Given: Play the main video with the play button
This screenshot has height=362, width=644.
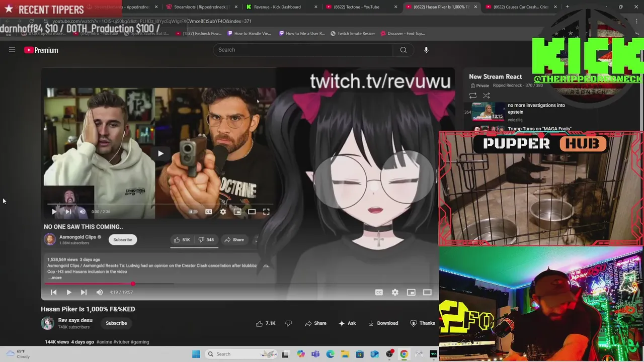Looking at the screenshot, I should [x=69, y=292].
